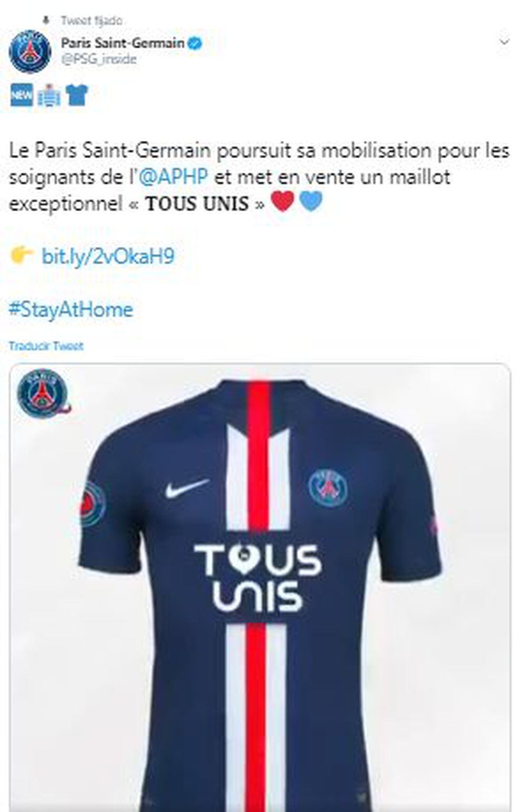Click the NEW emoji icon

point(22,95)
